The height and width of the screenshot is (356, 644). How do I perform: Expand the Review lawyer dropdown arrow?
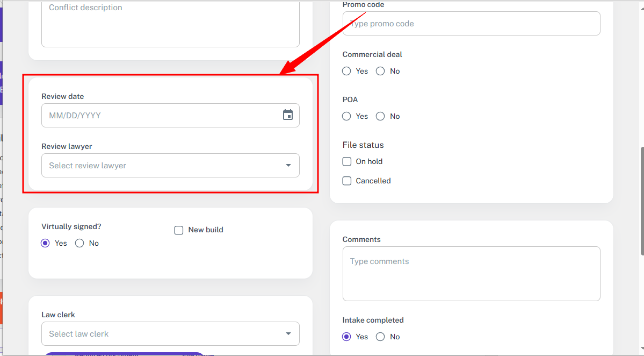point(288,166)
